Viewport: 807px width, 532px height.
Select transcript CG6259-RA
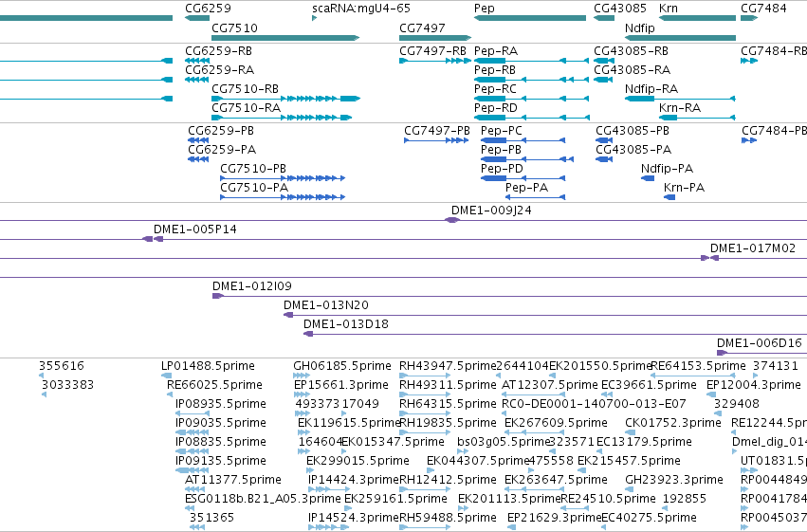click(197, 80)
